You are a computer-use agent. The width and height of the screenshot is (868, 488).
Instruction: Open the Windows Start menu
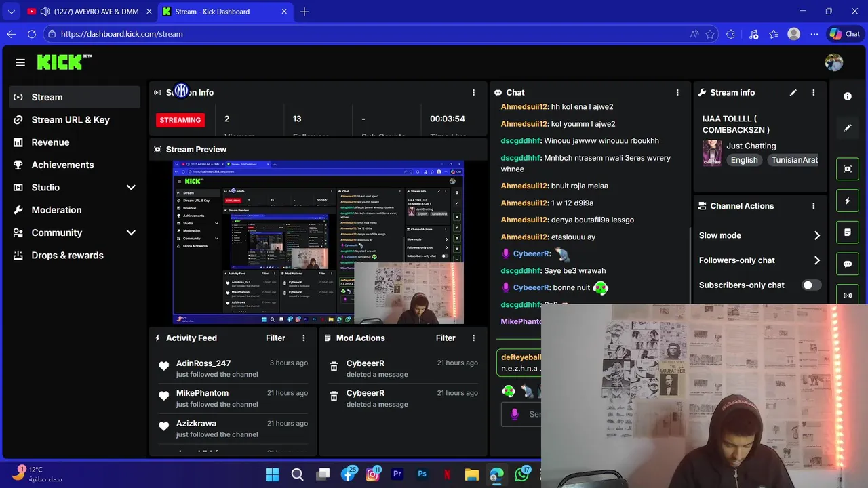tap(272, 474)
